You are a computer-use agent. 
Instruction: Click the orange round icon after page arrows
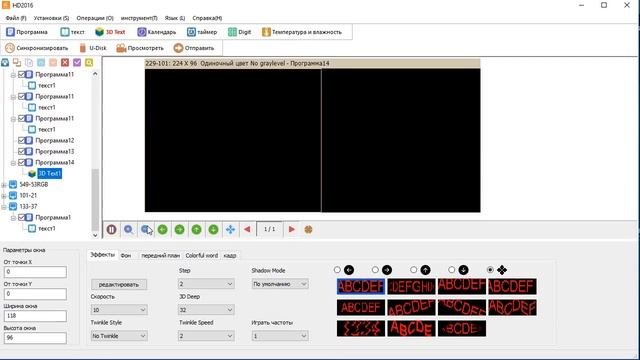[x=309, y=229]
